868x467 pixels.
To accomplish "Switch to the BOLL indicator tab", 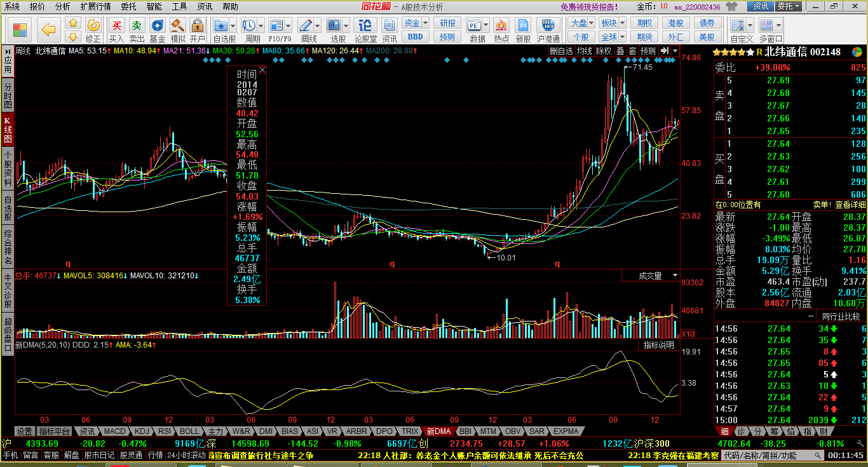I will pos(189,431).
